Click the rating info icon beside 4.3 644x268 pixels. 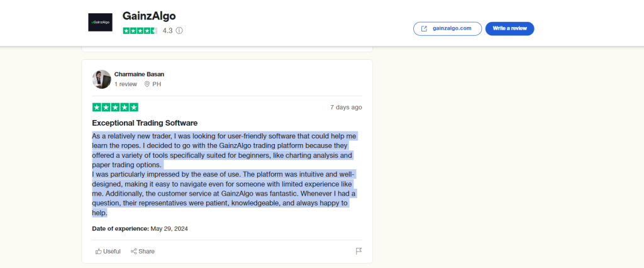(x=179, y=30)
